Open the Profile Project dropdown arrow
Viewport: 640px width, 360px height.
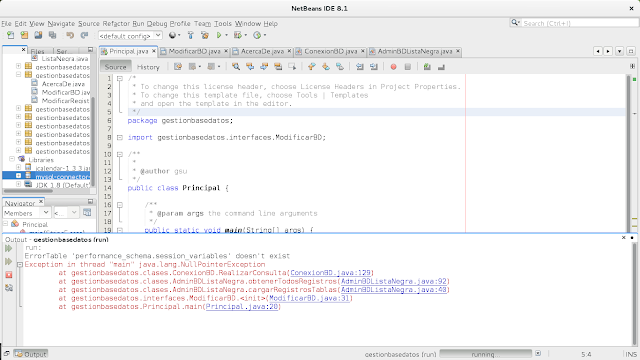click(265, 35)
